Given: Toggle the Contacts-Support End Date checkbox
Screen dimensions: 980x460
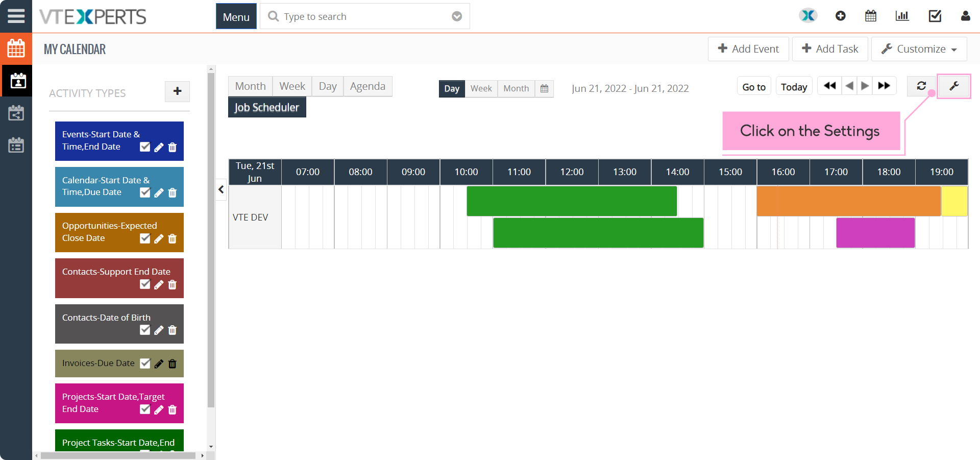Looking at the screenshot, I should [x=145, y=284].
